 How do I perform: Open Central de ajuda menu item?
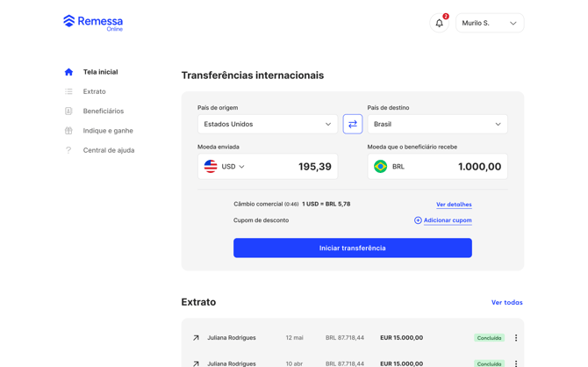click(109, 150)
